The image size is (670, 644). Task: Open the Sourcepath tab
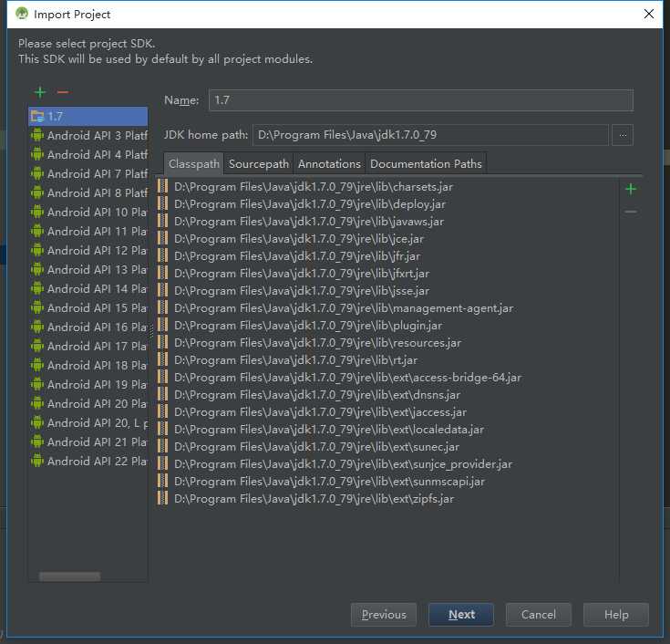point(259,164)
